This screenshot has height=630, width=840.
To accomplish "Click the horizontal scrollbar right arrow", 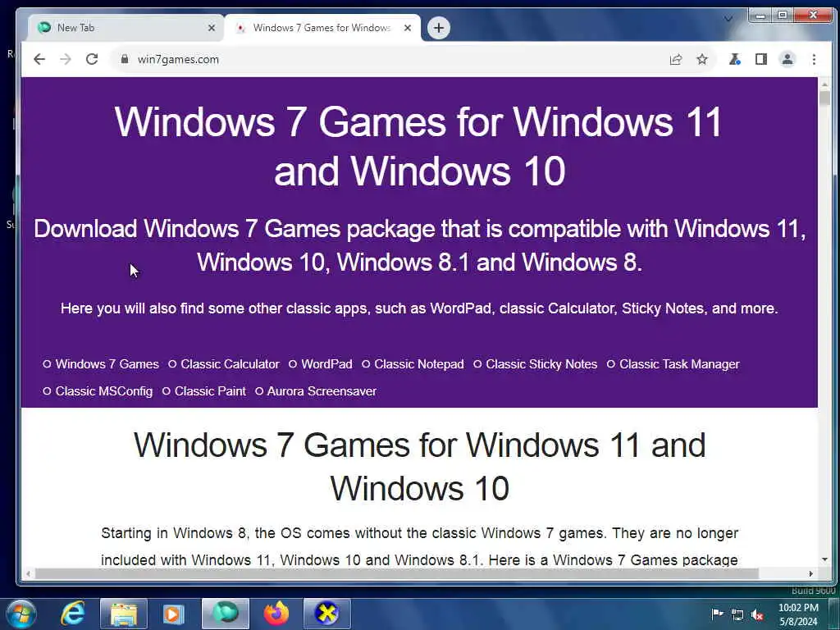I will click(811, 573).
